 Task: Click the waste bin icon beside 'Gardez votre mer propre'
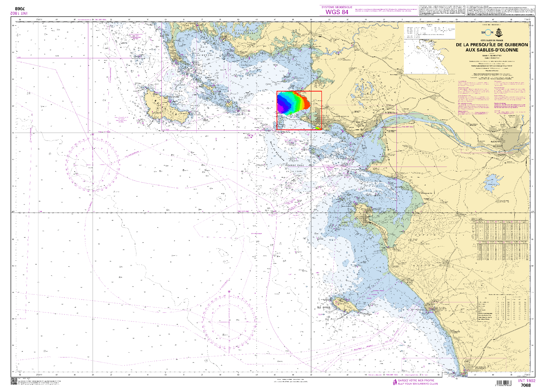(395, 382)
